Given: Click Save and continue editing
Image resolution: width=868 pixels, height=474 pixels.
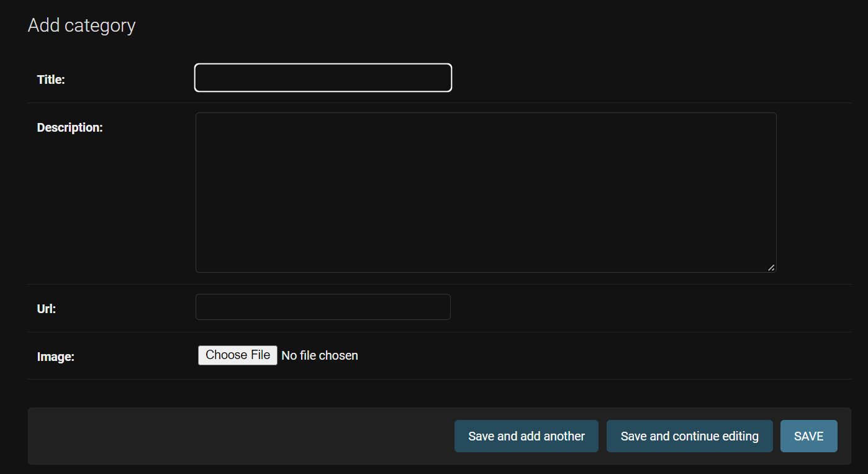Looking at the screenshot, I should click(x=690, y=436).
